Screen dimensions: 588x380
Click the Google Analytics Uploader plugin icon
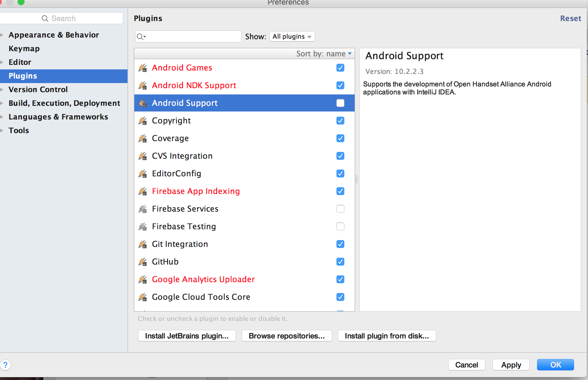click(143, 279)
